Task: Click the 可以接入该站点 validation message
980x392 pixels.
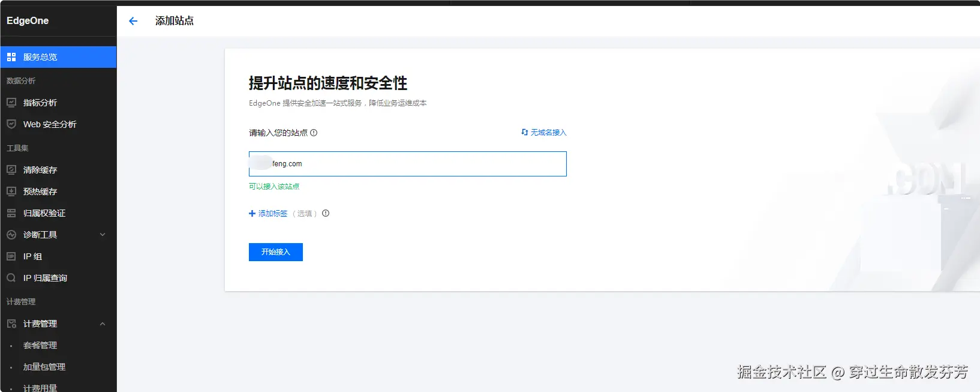Action: coord(274,186)
